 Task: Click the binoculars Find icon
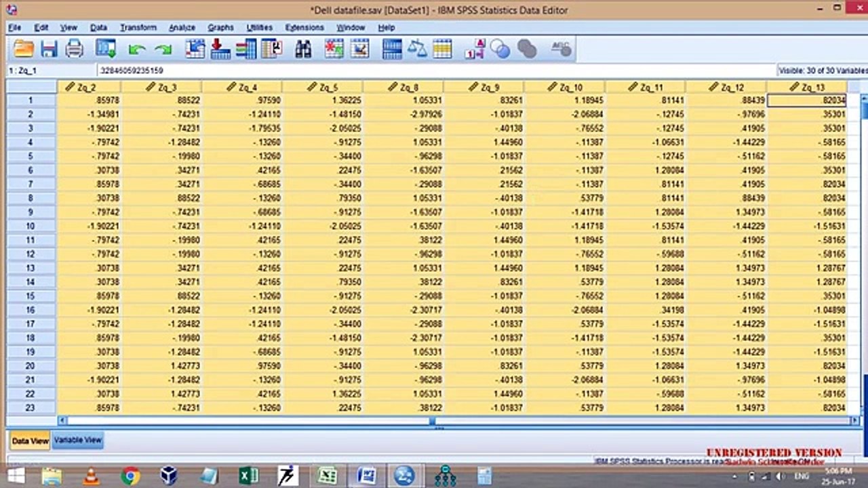point(303,49)
